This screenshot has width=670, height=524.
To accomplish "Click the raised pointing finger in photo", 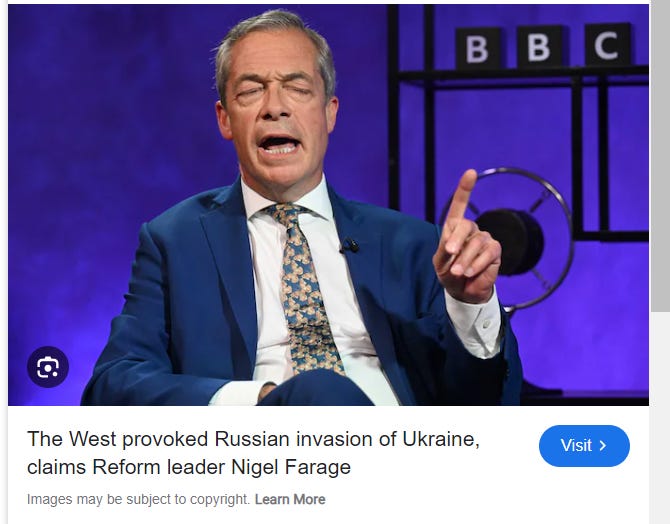I will (x=461, y=205).
